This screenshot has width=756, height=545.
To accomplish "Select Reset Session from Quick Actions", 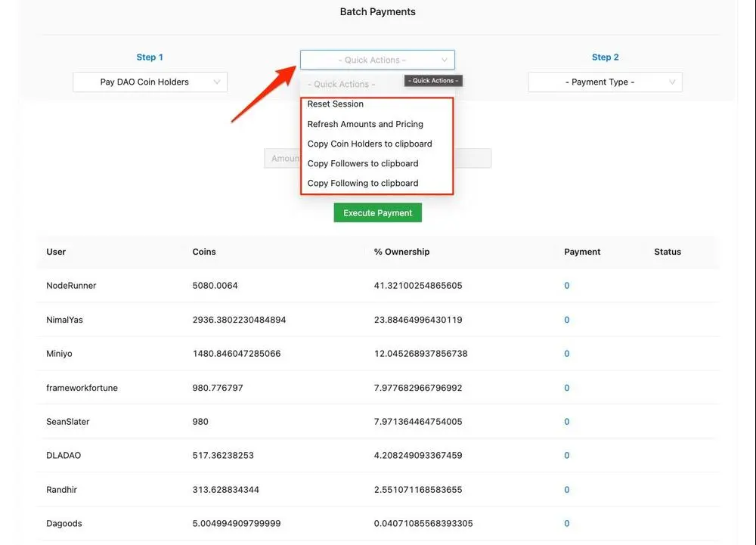I will click(336, 104).
